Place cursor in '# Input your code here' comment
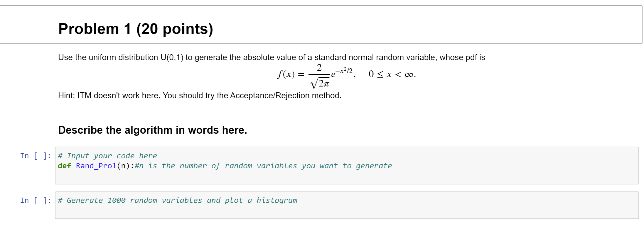This screenshot has height=229, width=644. [107, 156]
